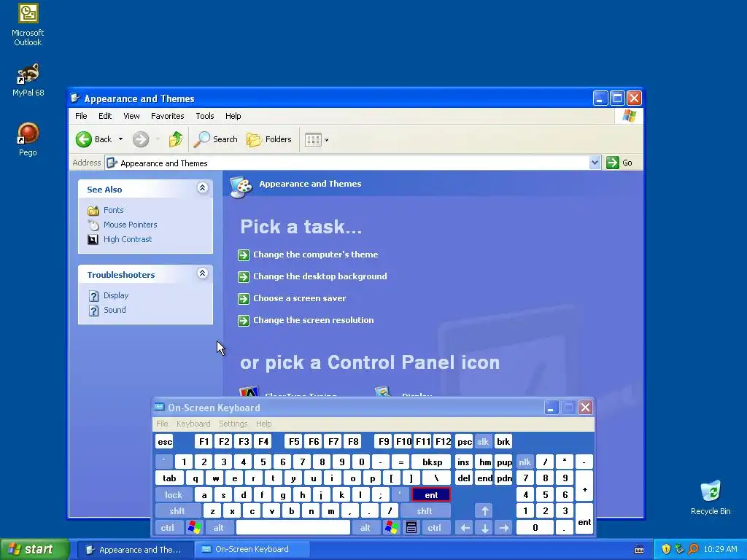This screenshot has height=560, width=747.
Task: Choose Change the computer's theme
Action: (315, 254)
